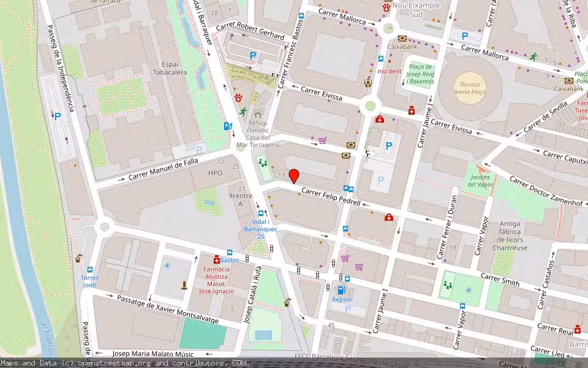Click the Plaça de Josep Roig i Raventós label

tap(420, 74)
